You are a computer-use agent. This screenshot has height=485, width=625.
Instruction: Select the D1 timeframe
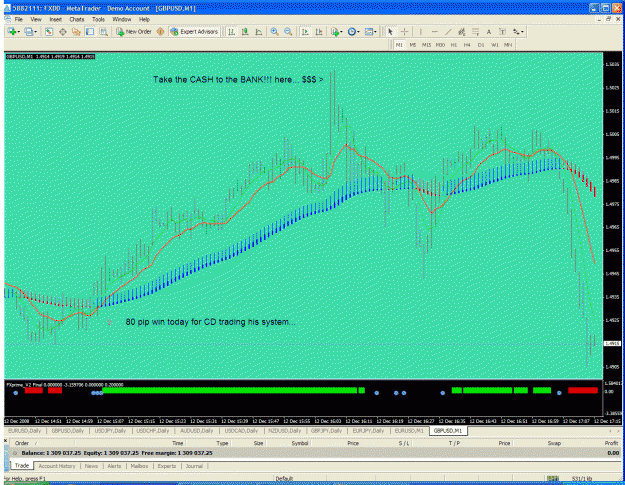[481, 45]
